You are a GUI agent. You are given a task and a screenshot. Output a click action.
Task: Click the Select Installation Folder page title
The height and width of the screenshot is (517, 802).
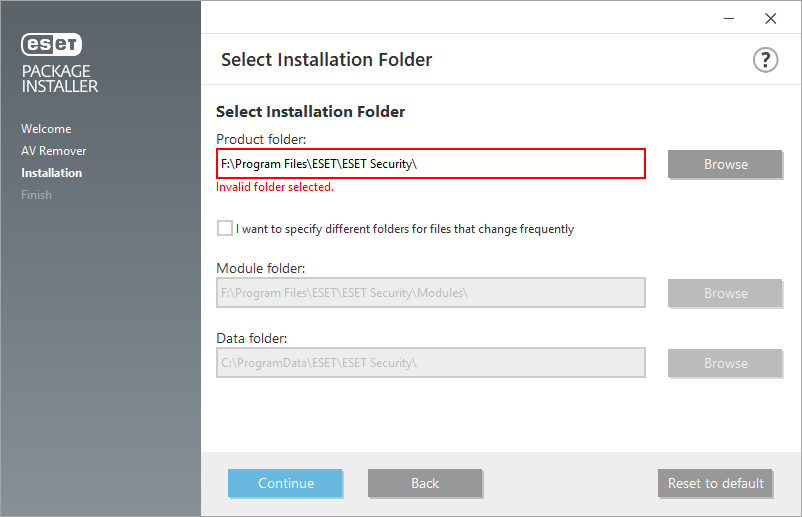pyautogui.click(x=326, y=60)
